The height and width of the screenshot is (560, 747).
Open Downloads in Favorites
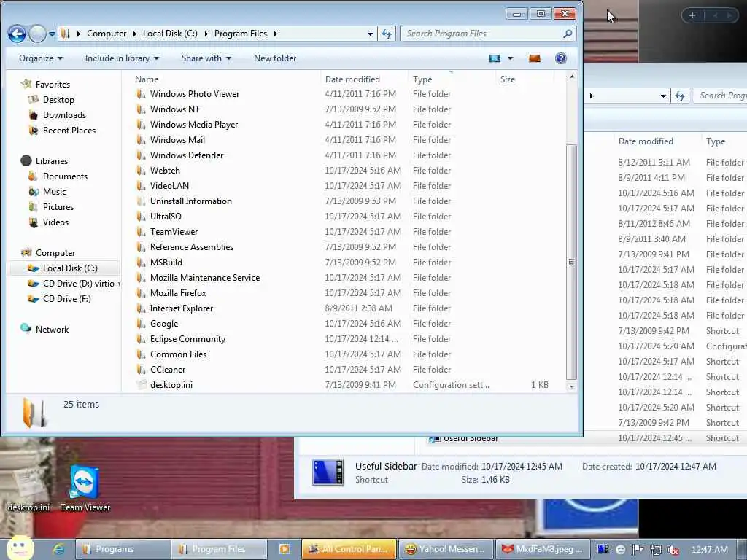pos(64,114)
